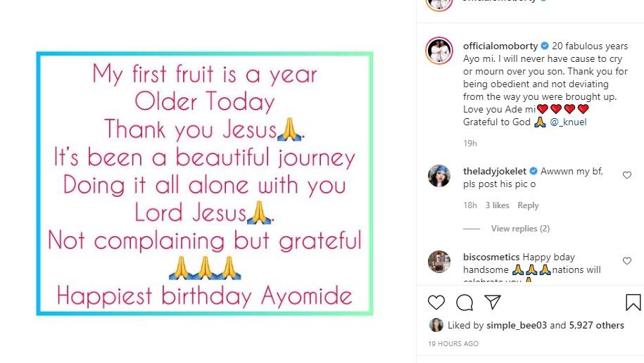The height and width of the screenshot is (363, 644).
Task: Like biscosmetics' comment
Action: [x=627, y=261]
